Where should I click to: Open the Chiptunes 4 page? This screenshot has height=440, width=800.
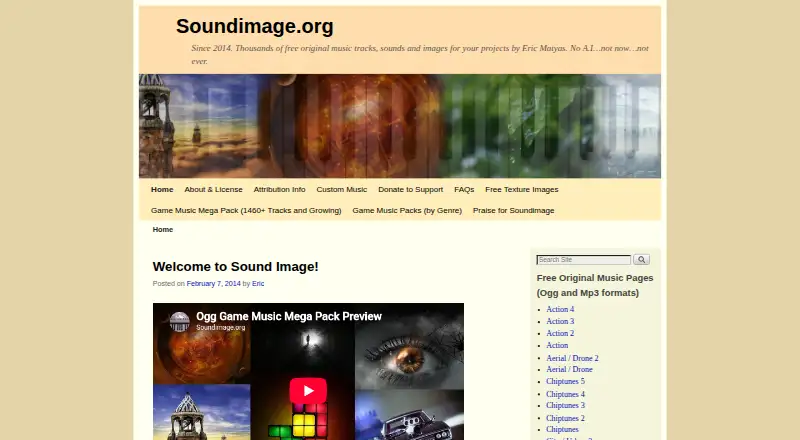pos(565,394)
